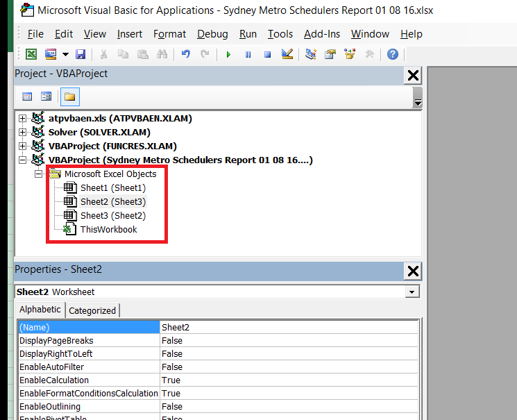Click the EnableCalculation True value

click(x=289, y=380)
